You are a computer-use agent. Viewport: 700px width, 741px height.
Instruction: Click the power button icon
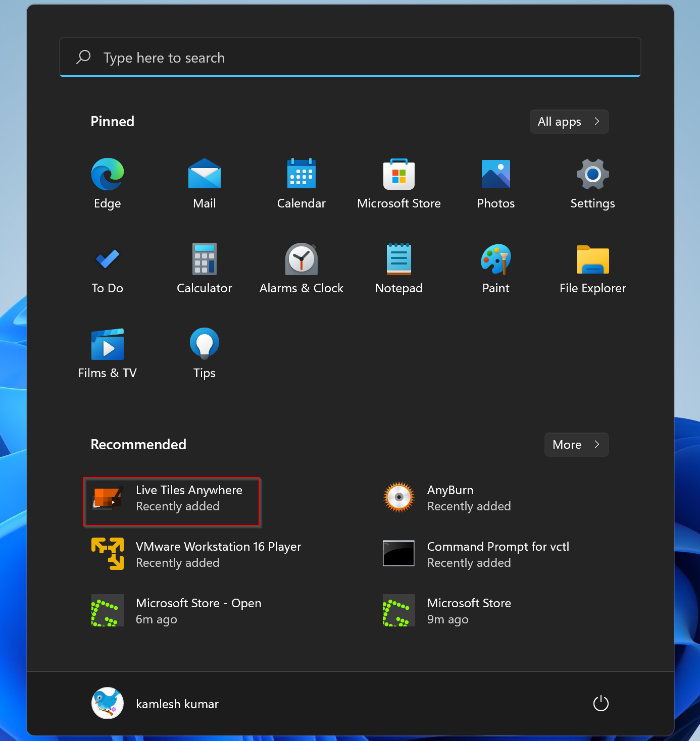pyautogui.click(x=601, y=703)
